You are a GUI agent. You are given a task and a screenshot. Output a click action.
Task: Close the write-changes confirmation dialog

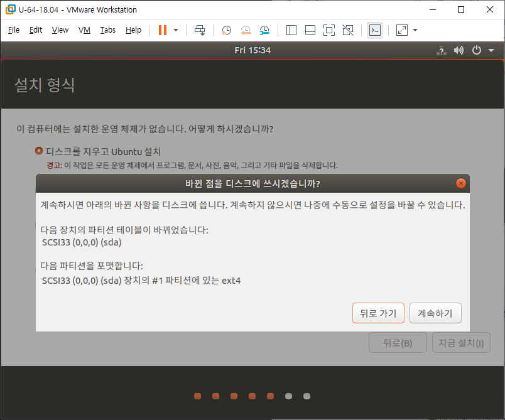(461, 183)
